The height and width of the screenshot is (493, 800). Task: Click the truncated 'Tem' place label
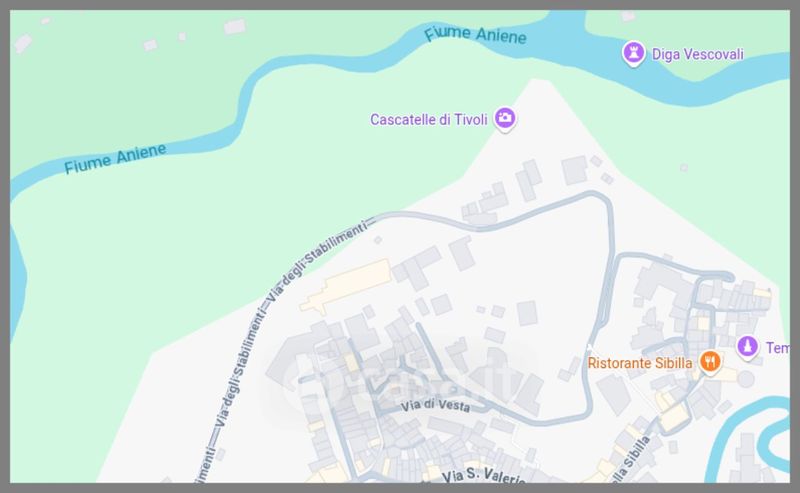pos(777,348)
